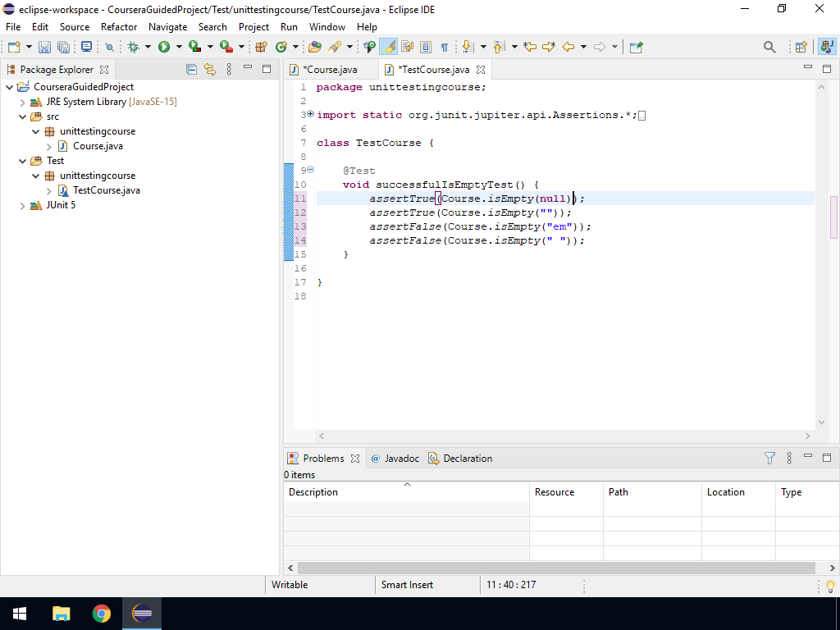The height and width of the screenshot is (630, 840).
Task: Expand the JUnit 5 library node
Action: pyautogui.click(x=23, y=205)
